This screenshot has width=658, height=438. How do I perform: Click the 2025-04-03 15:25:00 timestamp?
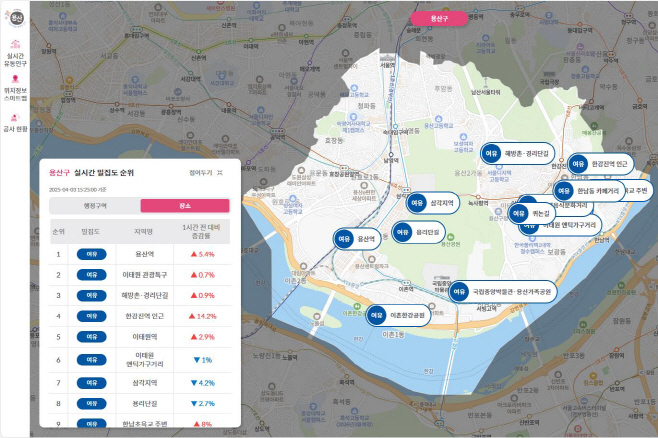(78, 190)
